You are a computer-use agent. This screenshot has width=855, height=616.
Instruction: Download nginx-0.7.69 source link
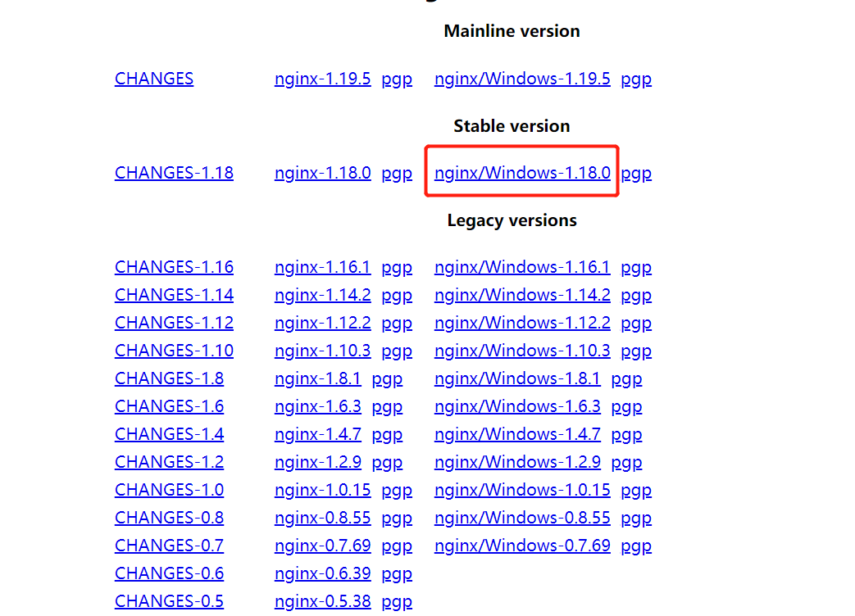[323, 546]
